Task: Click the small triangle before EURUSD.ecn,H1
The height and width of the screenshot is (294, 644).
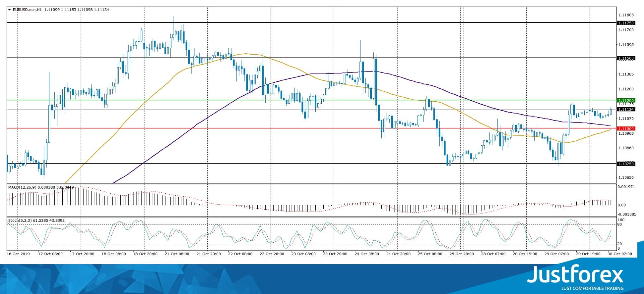Action: [9, 10]
